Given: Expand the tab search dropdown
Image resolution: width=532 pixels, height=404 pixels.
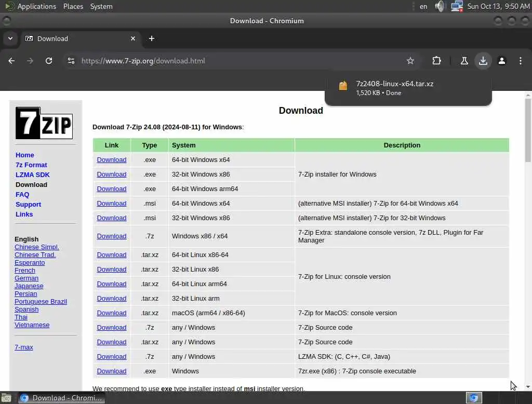Looking at the screenshot, I should coord(10,38).
